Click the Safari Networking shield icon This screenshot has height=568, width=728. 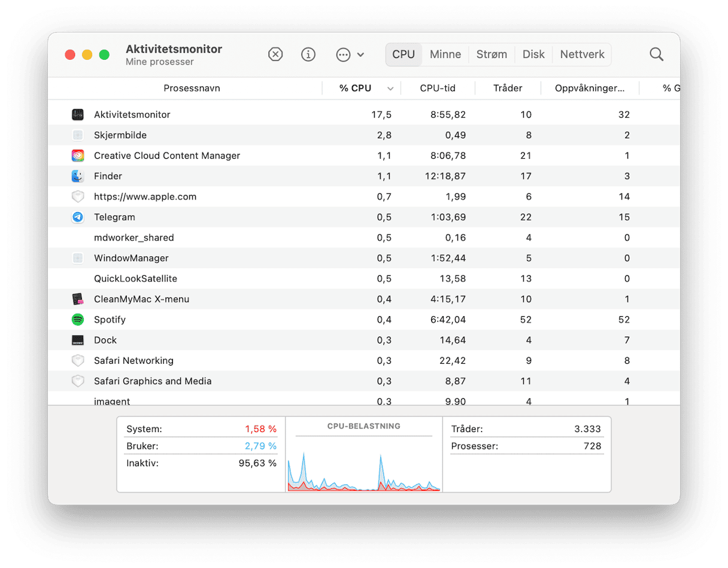tap(77, 360)
